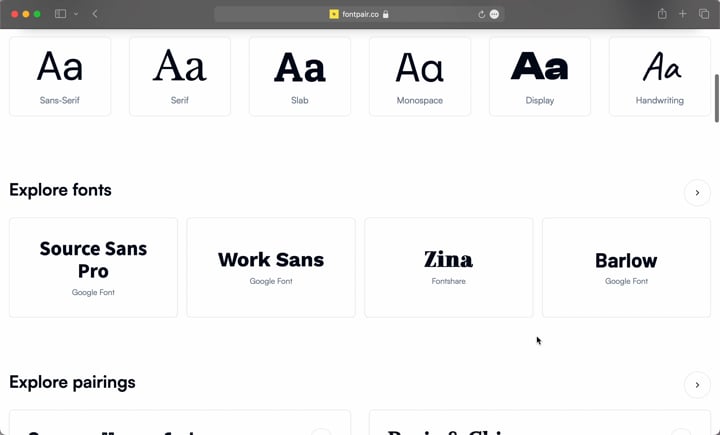Show tab overview icon

pos(704,14)
